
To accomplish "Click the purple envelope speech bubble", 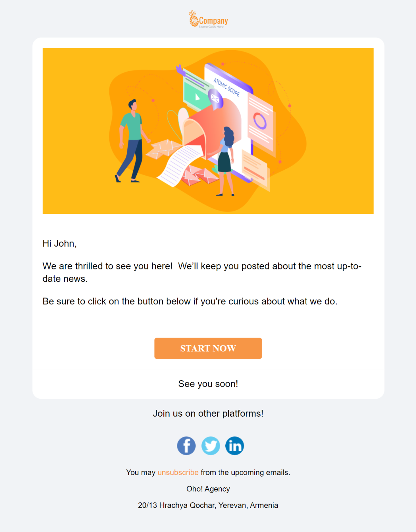I will 215,98.
